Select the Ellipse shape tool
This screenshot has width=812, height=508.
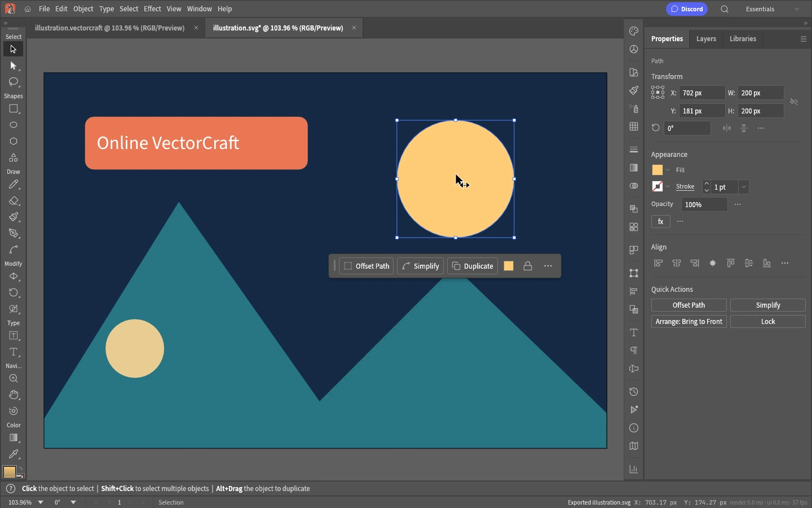[14, 125]
